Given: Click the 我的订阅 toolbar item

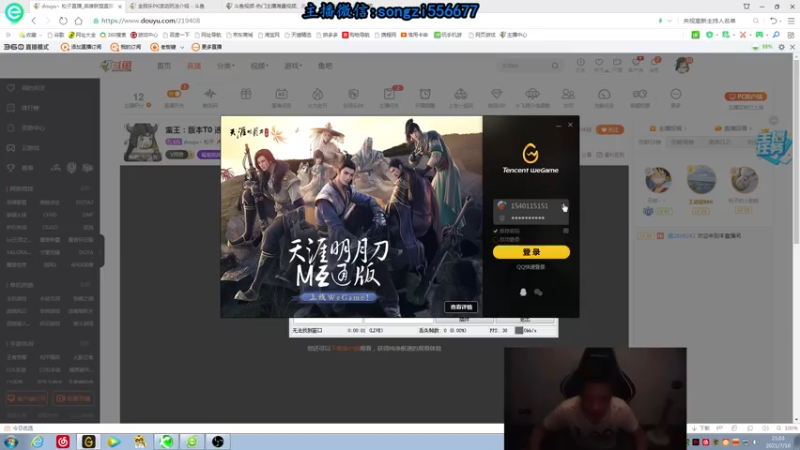Looking at the screenshot, I should pyautogui.click(x=126, y=47).
